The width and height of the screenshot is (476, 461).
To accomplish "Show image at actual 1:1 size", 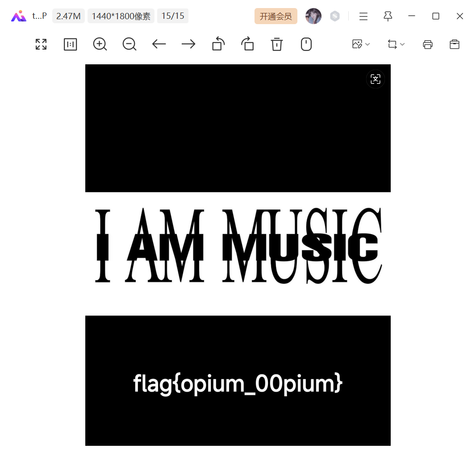I will coord(71,44).
